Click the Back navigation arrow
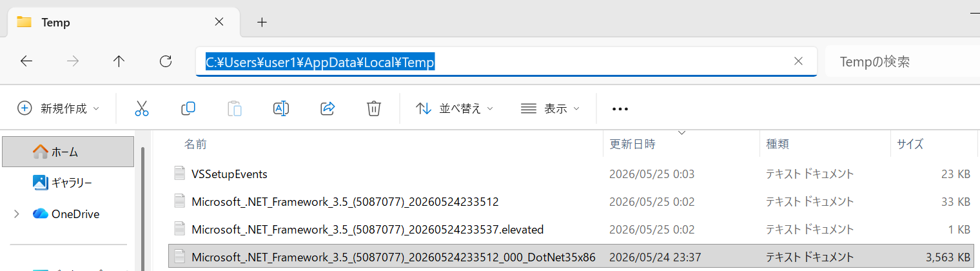 click(x=26, y=61)
